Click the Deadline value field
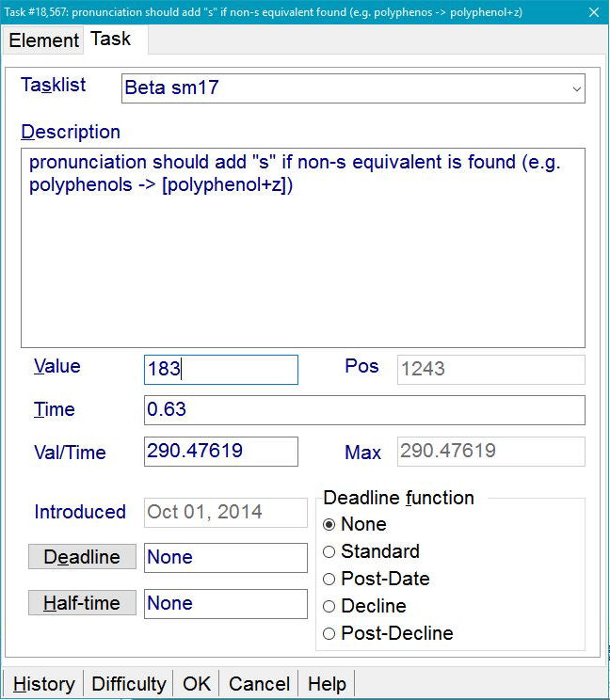The image size is (610, 700). click(225, 558)
